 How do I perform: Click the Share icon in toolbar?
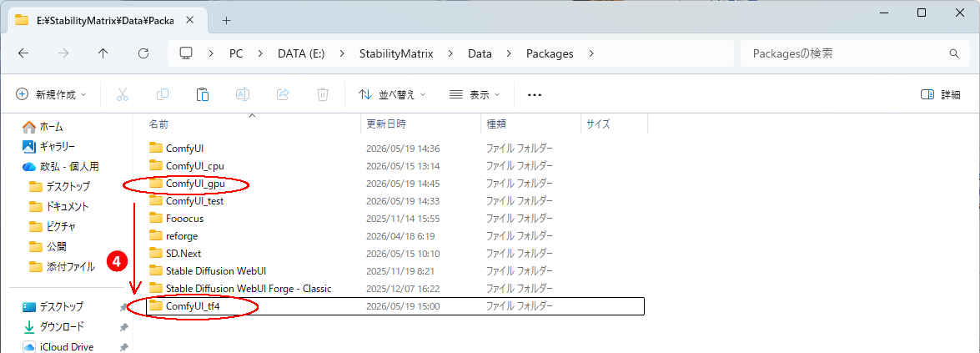[283, 94]
